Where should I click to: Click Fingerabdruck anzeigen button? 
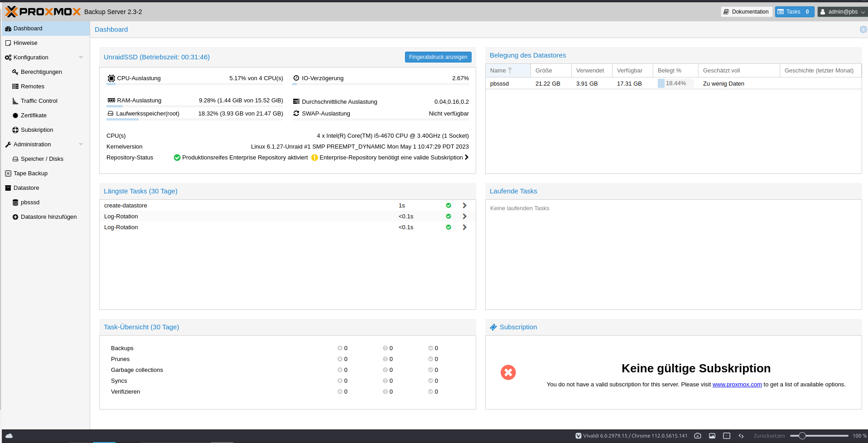[x=438, y=57]
